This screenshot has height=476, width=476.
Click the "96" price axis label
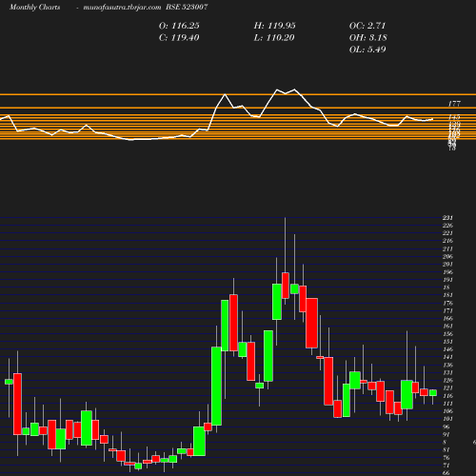(x=446, y=426)
